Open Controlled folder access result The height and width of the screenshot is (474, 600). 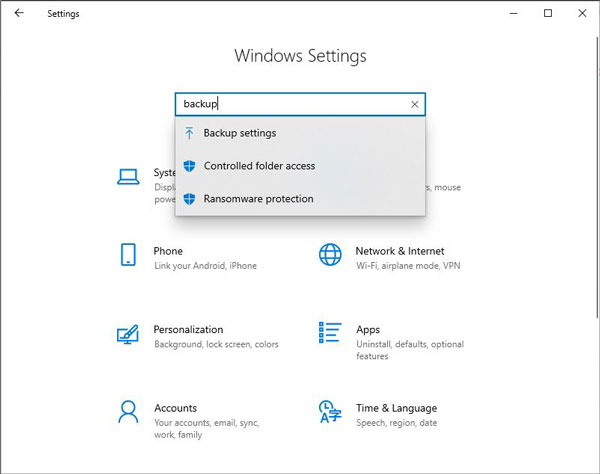click(x=300, y=166)
